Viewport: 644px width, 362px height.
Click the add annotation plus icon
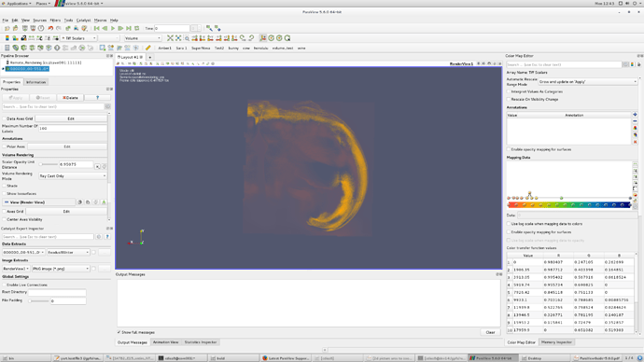[x=635, y=115]
